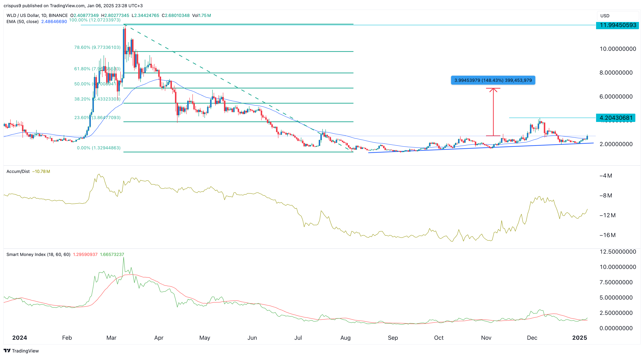Click the May label on the time axis
The image size is (644, 357).
coord(205,338)
